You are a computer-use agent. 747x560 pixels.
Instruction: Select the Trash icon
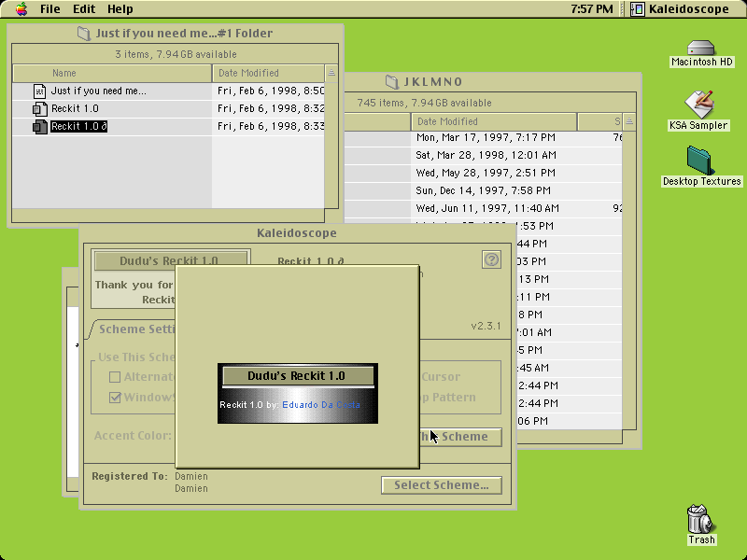coord(701,519)
